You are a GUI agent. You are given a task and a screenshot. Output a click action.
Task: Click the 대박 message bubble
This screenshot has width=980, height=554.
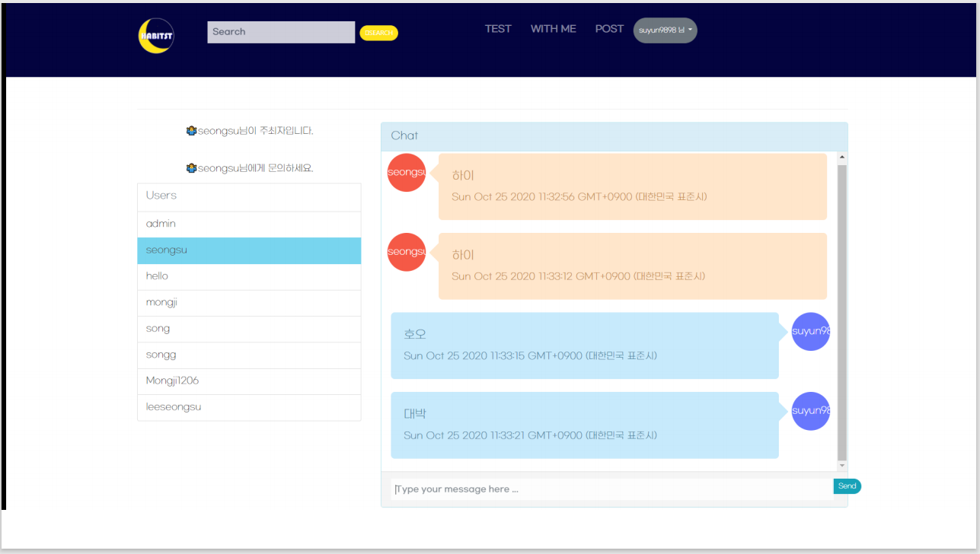pos(585,425)
